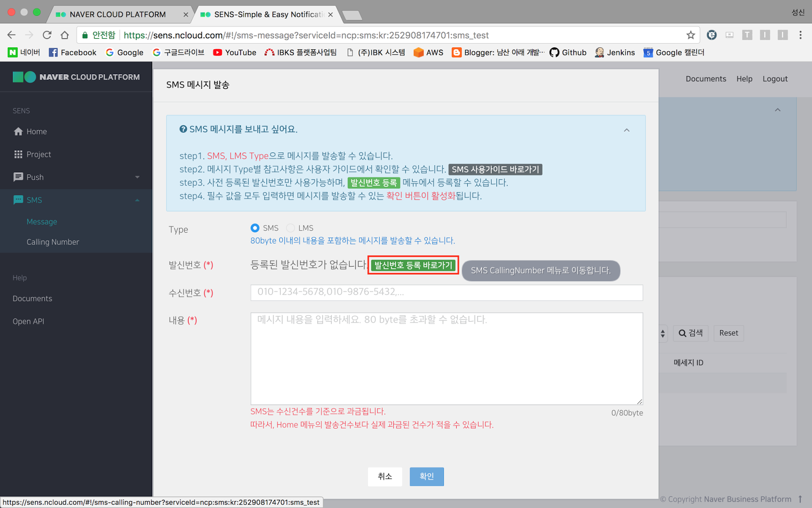Click the SMS chat bubble icon in sidebar

click(18, 200)
